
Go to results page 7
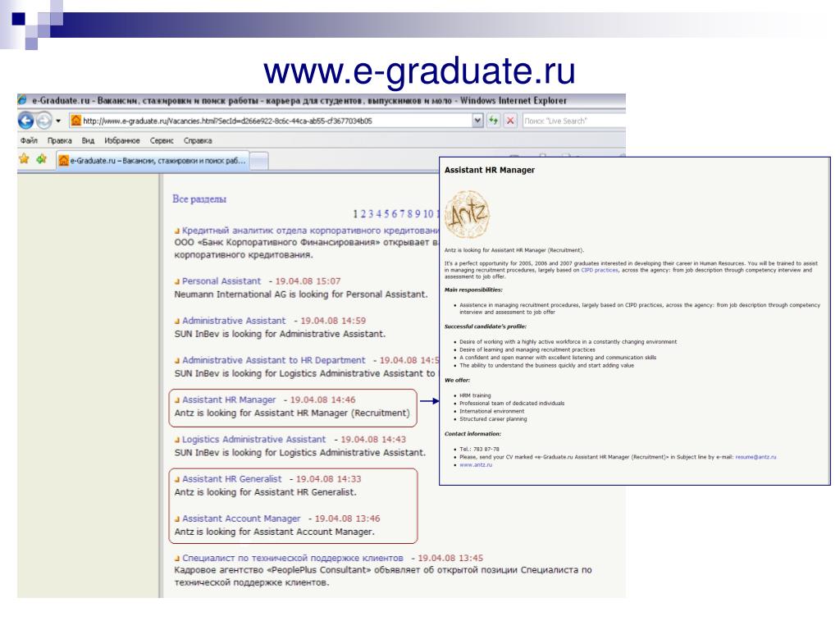pos(402,214)
